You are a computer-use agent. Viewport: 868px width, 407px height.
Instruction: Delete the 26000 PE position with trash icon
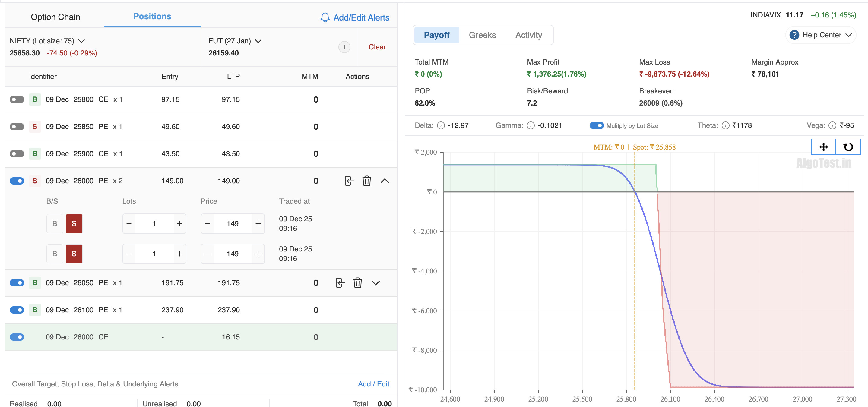click(366, 181)
